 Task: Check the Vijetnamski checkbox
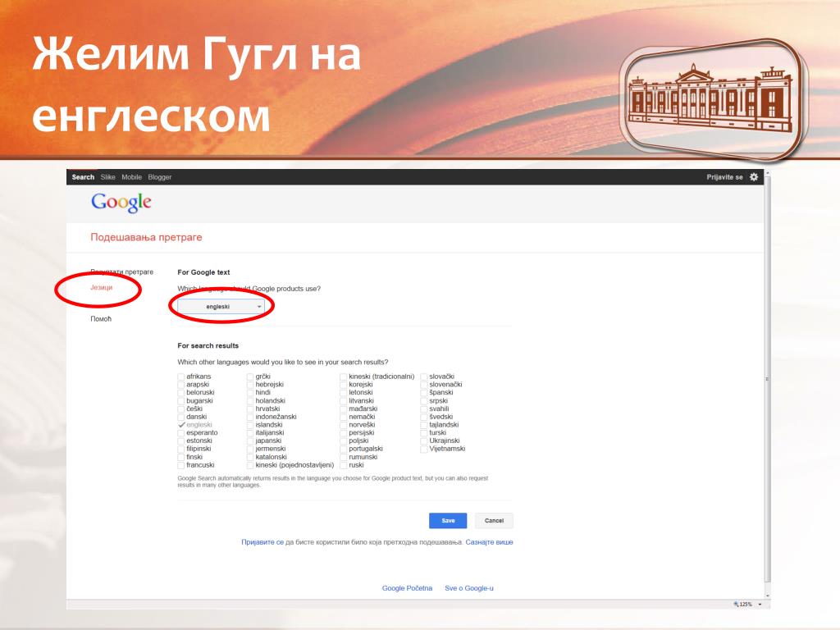click(424, 449)
